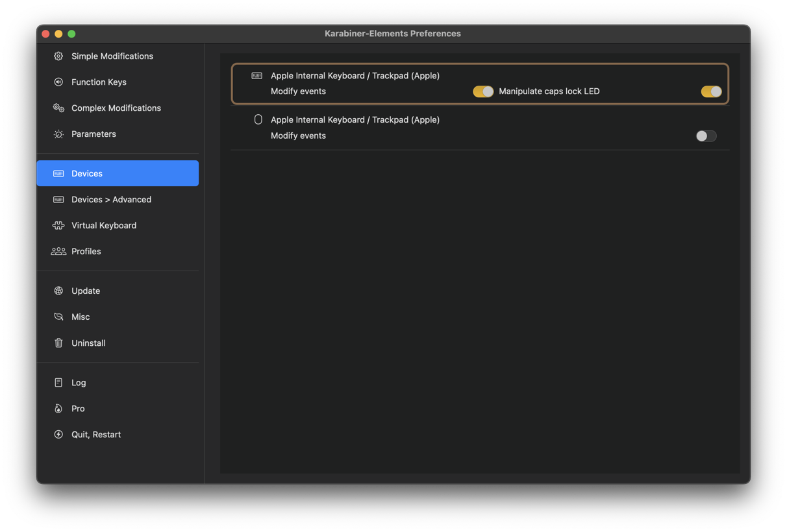The width and height of the screenshot is (787, 532).
Task: Click the Uninstall trash icon
Action: [58, 343]
